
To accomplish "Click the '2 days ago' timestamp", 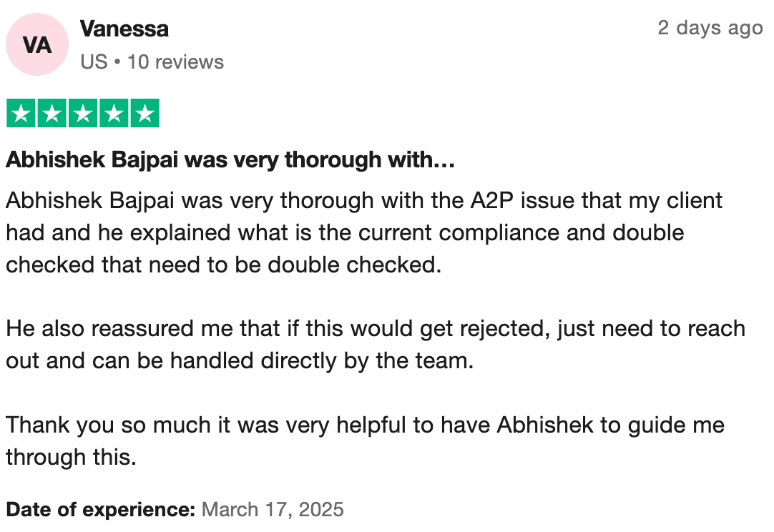I will point(710,28).
